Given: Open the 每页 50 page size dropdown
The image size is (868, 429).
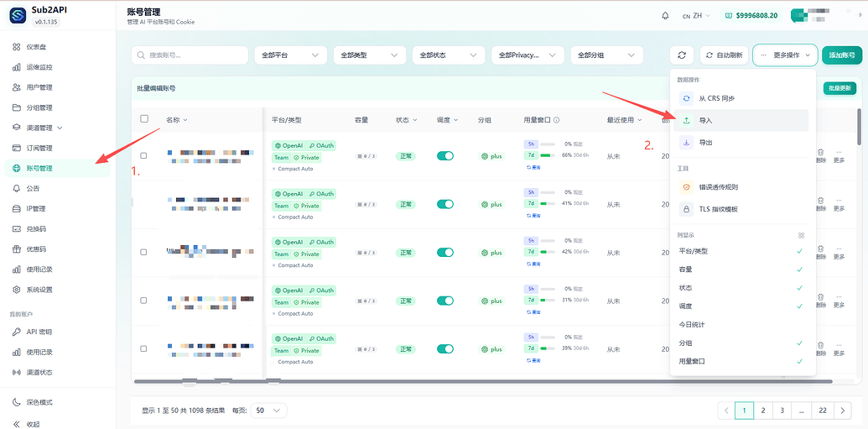Looking at the screenshot, I should (x=268, y=411).
